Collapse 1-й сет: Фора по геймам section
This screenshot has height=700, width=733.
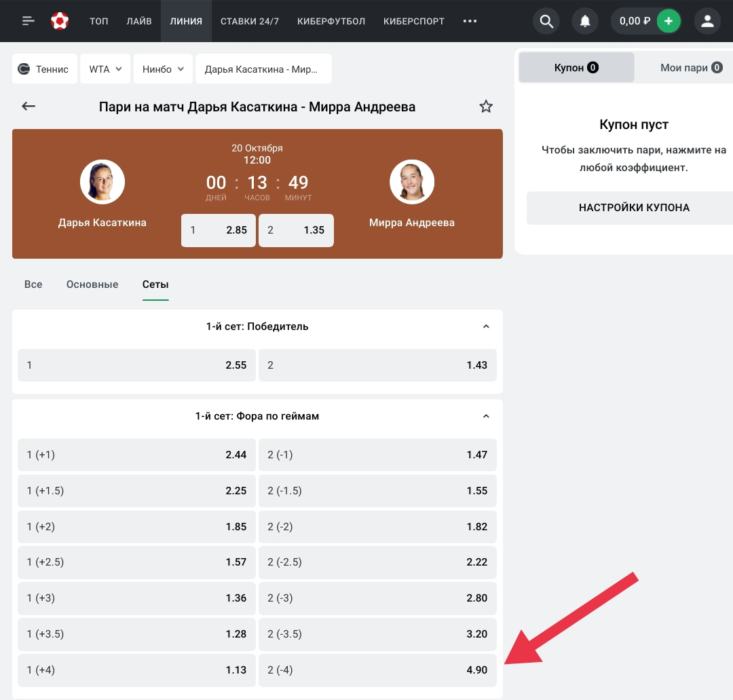pos(485,416)
